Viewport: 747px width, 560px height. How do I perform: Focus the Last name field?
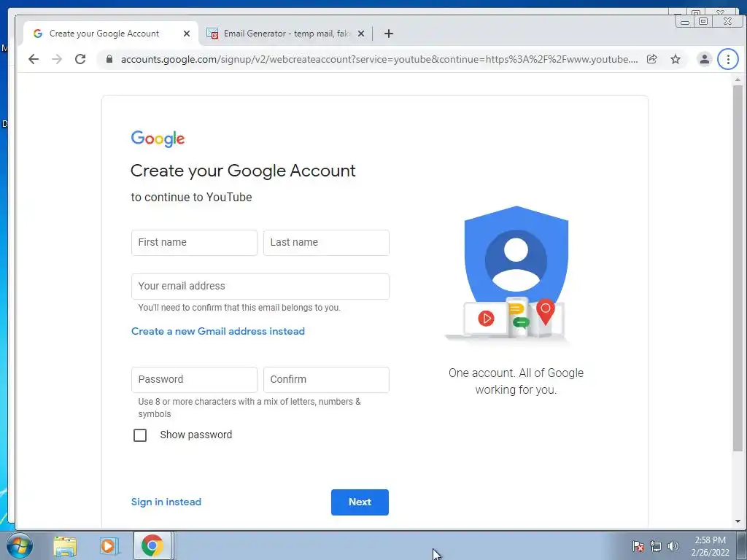[326, 242]
